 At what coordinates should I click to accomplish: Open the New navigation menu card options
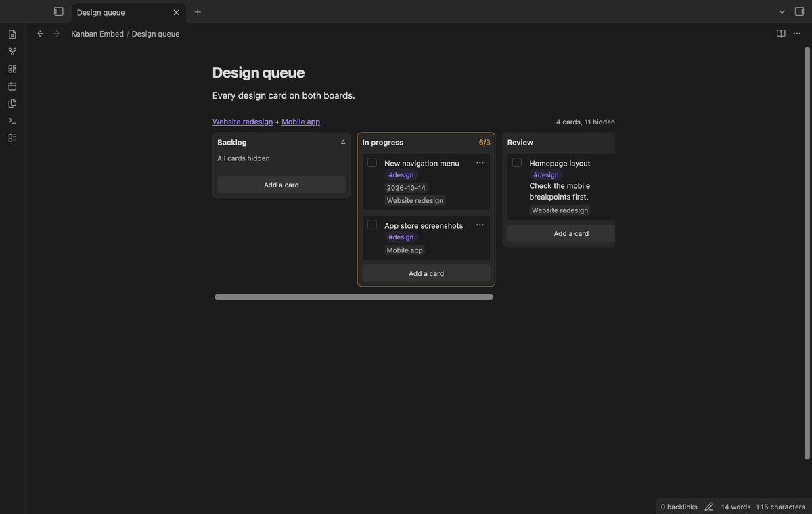click(x=480, y=163)
